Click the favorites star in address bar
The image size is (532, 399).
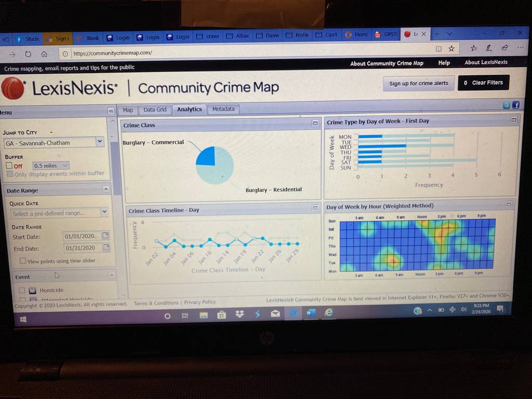(451, 49)
